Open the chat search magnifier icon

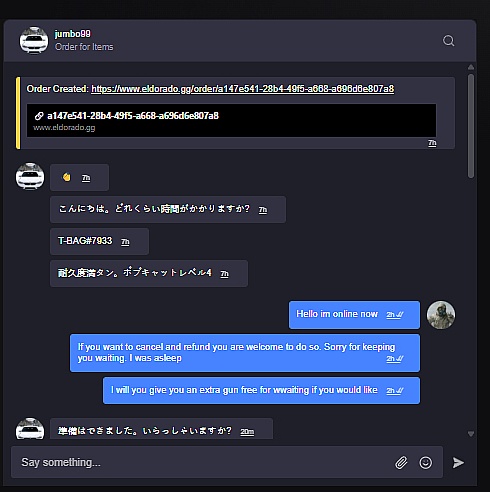point(448,41)
